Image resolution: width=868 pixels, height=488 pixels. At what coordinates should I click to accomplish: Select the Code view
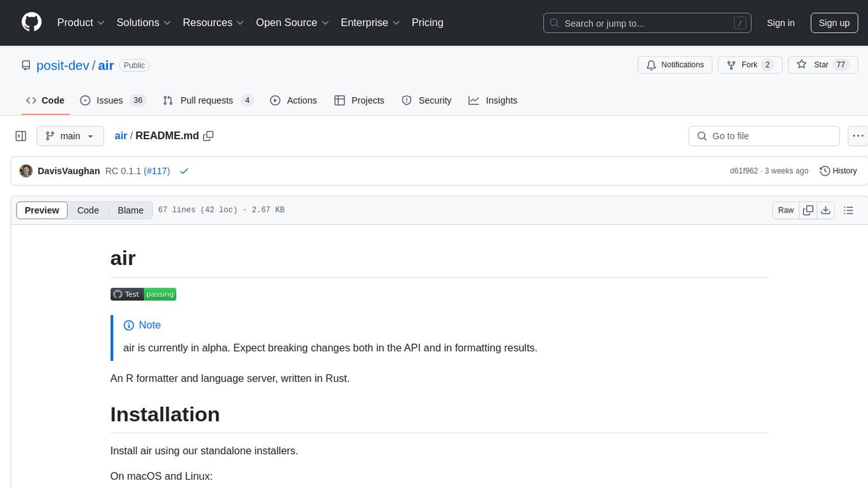pos(88,210)
